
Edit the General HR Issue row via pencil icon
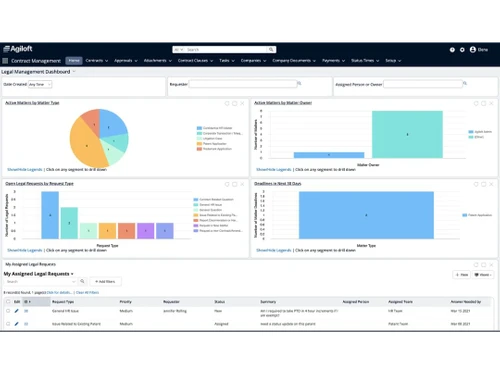(16, 311)
